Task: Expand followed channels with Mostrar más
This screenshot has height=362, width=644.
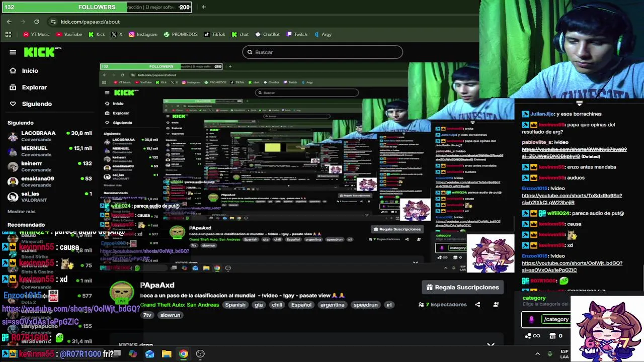Action: [x=22, y=212]
